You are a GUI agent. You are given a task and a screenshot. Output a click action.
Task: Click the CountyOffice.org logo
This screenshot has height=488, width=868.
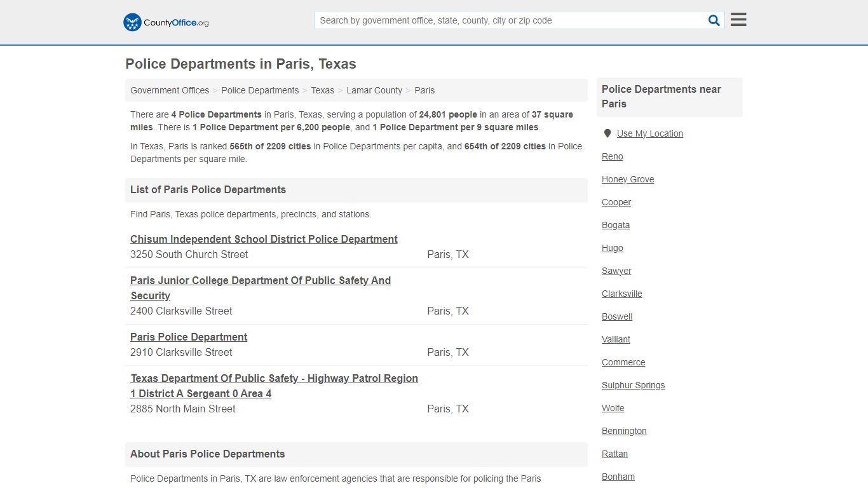pyautogui.click(x=166, y=22)
